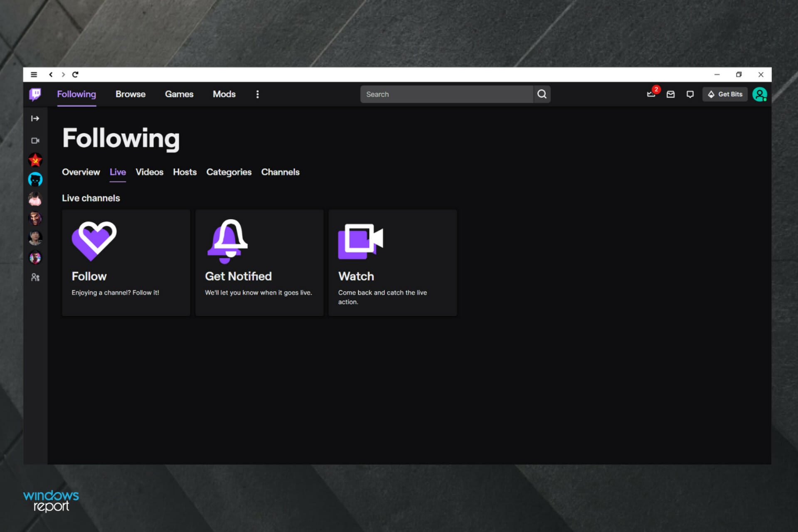Open the blue cat channel avatar

[x=35, y=180]
